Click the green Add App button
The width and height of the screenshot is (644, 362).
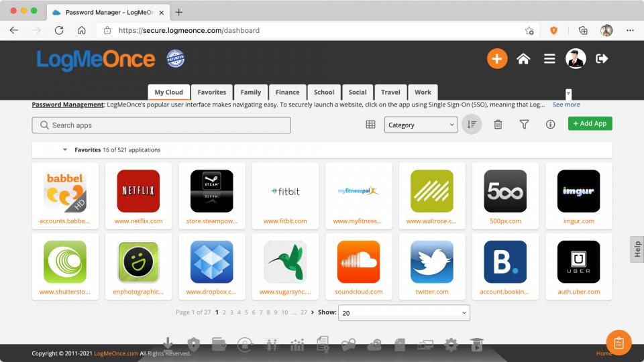click(590, 123)
